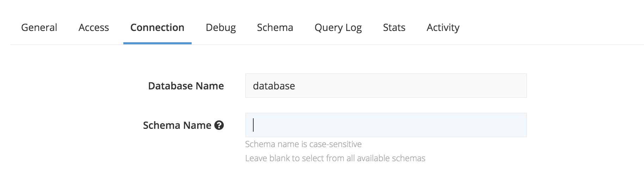
Task: Focus the Database Name input field
Action: click(x=386, y=86)
